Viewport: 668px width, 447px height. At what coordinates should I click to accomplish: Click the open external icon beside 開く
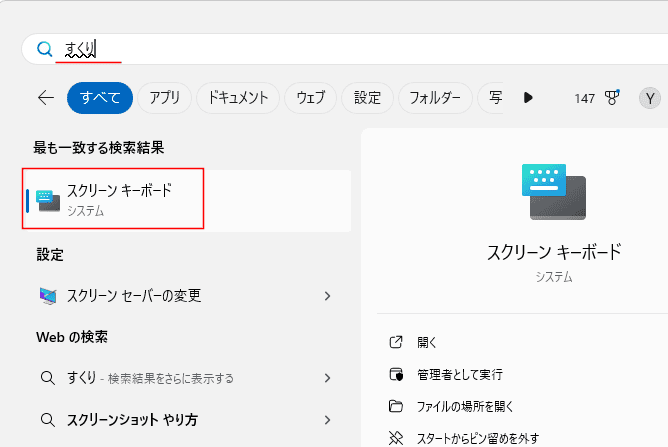[396, 342]
